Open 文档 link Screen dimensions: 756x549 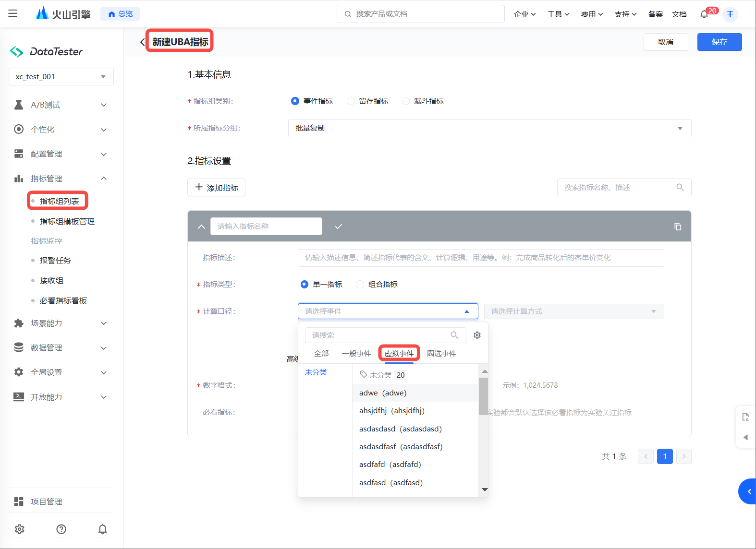tap(679, 14)
